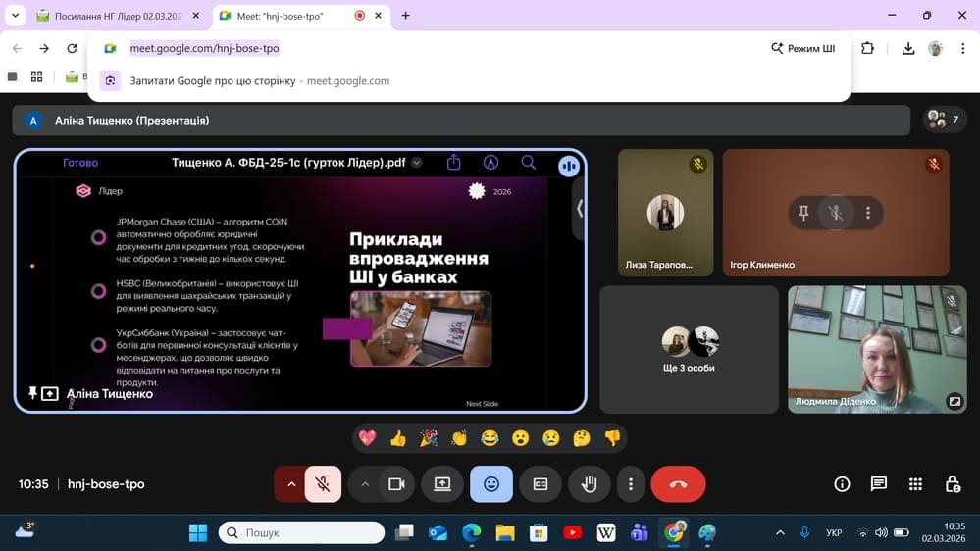Send the thumbs up reaction

click(x=397, y=438)
